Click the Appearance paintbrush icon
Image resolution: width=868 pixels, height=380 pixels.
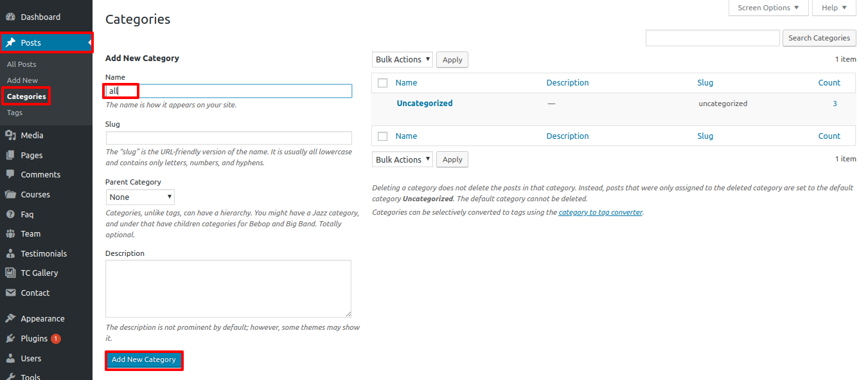coord(10,319)
